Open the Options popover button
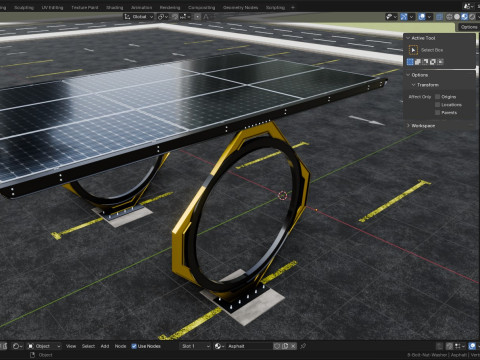The image size is (480, 360). click(469, 27)
